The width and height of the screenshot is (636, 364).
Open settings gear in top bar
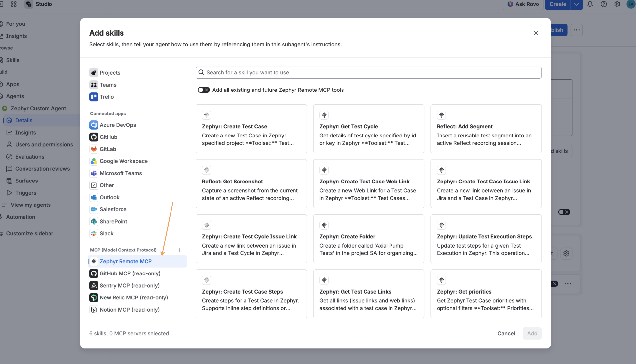(x=617, y=4)
